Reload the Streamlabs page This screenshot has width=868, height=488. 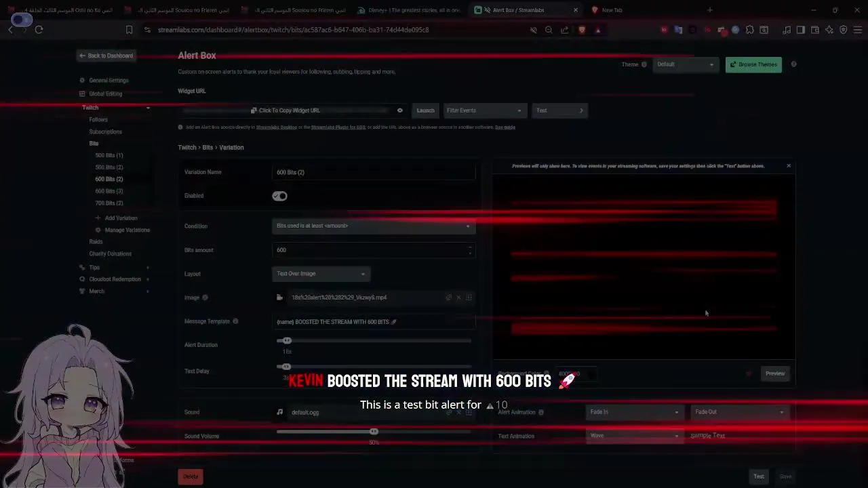39,30
